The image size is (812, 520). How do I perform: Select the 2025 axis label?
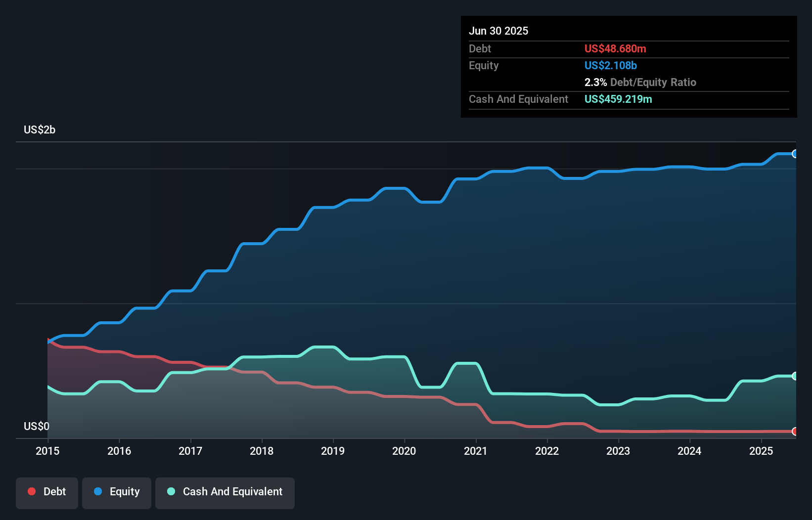[x=761, y=451]
